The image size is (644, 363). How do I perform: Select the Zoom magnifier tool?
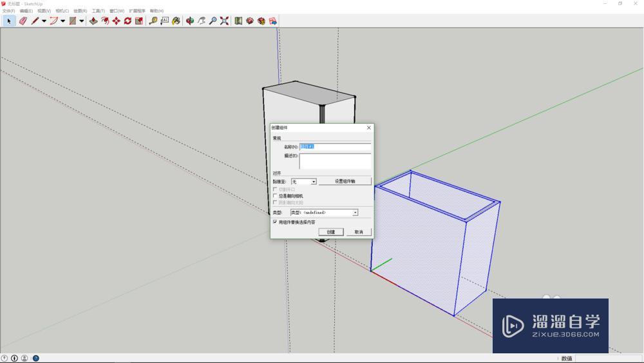pos(213,21)
